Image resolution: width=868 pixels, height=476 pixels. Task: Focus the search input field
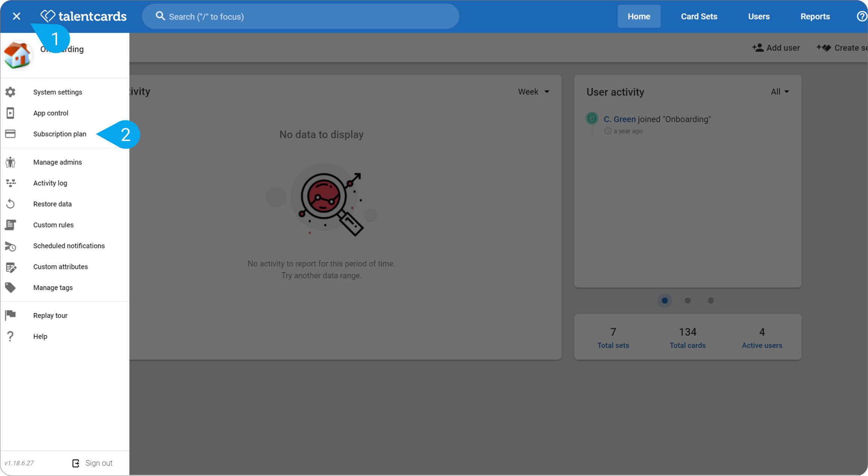pyautogui.click(x=301, y=16)
